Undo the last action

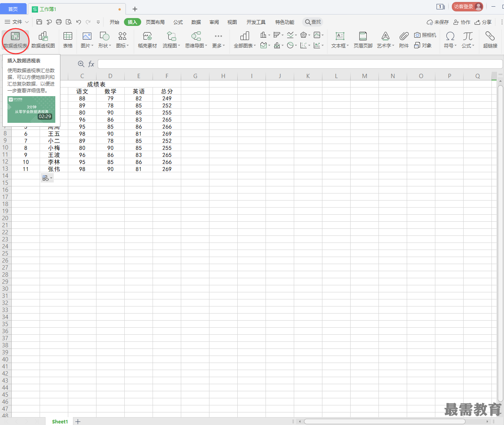[x=78, y=22]
